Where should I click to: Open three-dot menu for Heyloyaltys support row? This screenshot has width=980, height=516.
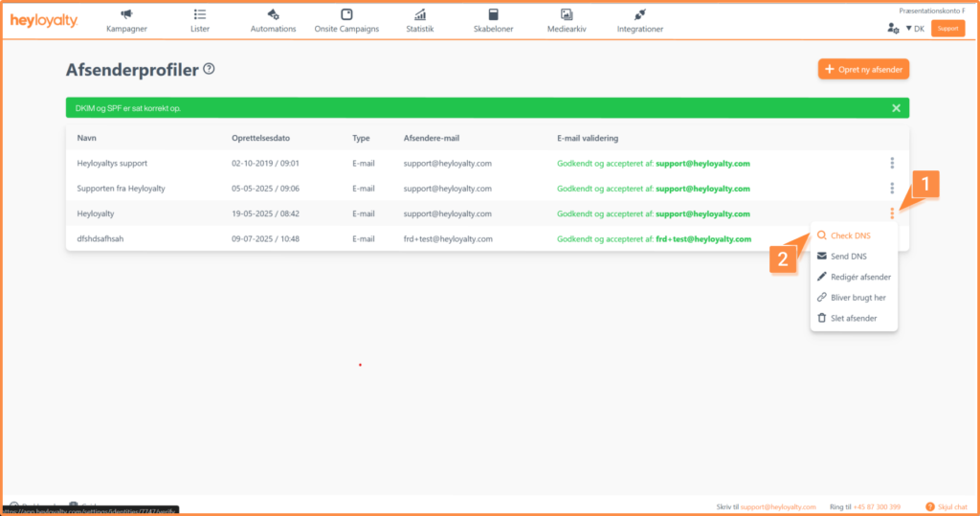pyautogui.click(x=892, y=164)
